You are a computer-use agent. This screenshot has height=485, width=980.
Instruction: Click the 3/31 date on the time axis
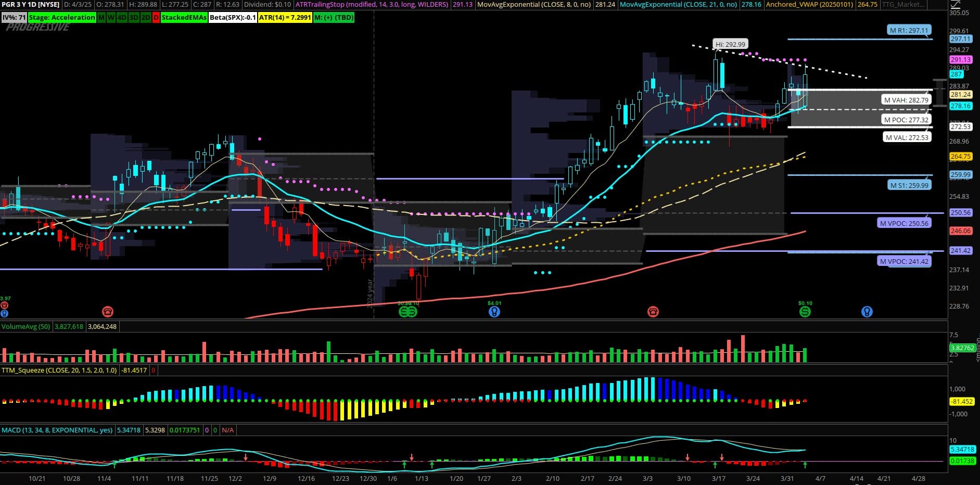[x=787, y=478]
